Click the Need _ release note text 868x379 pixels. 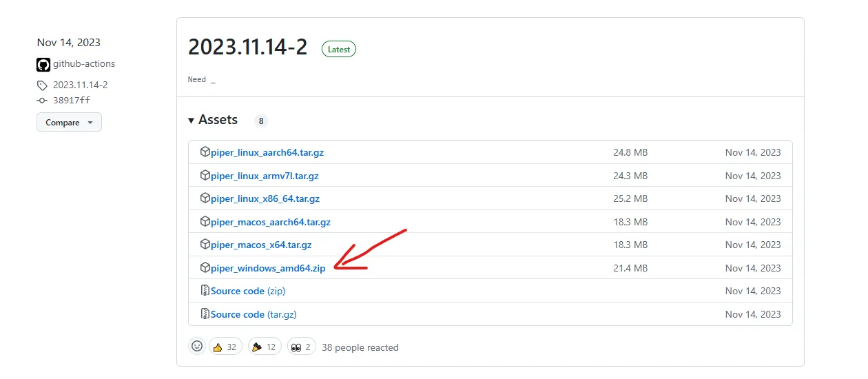(202, 80)
